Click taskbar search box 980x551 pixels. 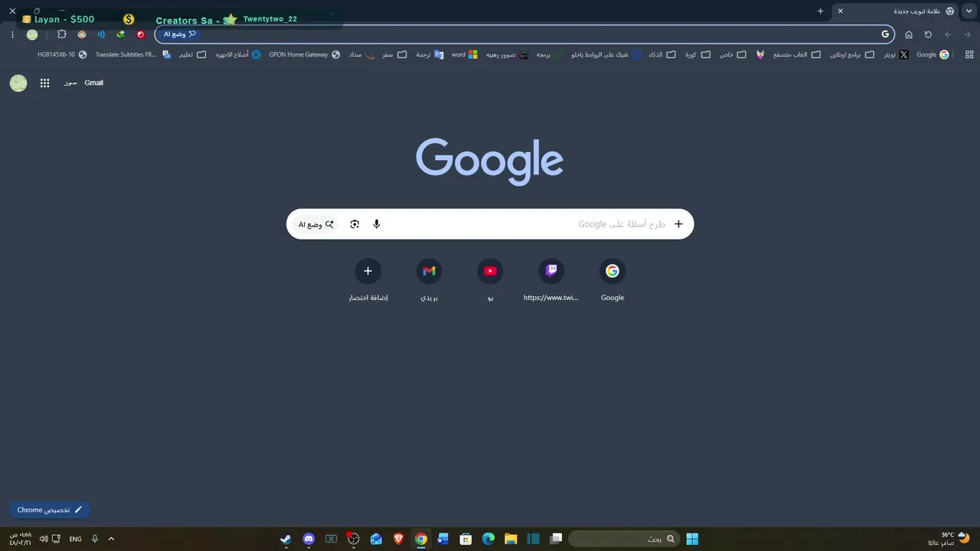pos(623,539)
